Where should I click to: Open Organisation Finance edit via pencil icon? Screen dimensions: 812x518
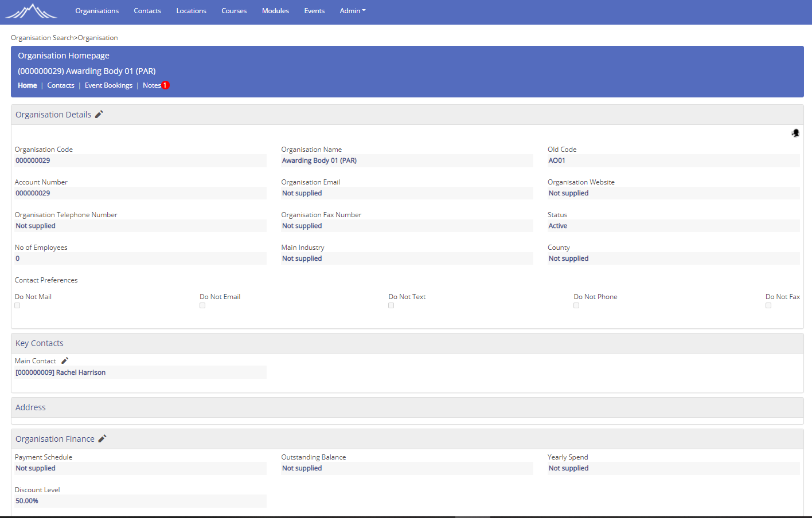click(102, 438)
